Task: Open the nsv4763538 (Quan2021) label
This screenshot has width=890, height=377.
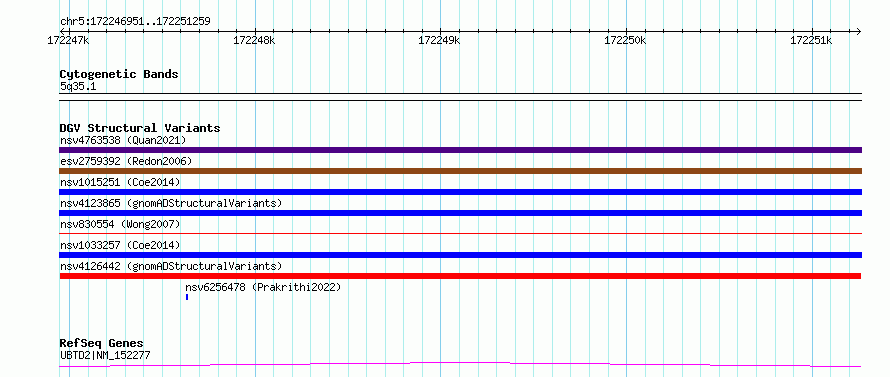Action: coord(123,140)
